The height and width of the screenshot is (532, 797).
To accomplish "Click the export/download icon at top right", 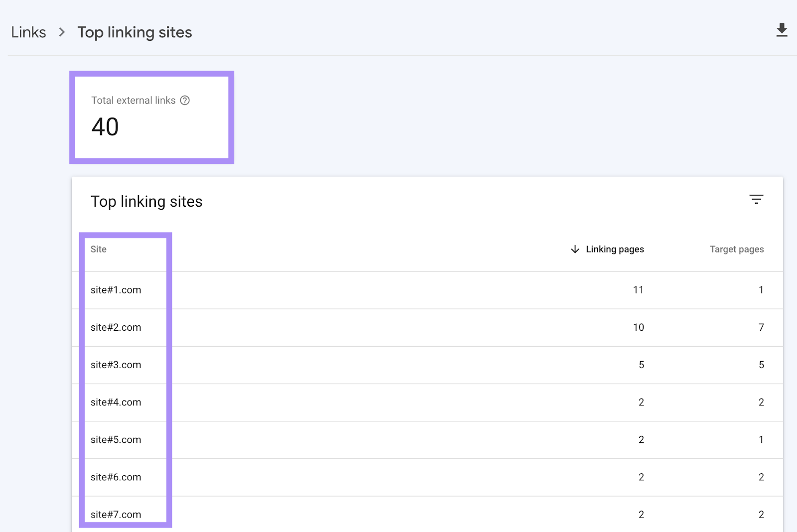I will point(782,30).
